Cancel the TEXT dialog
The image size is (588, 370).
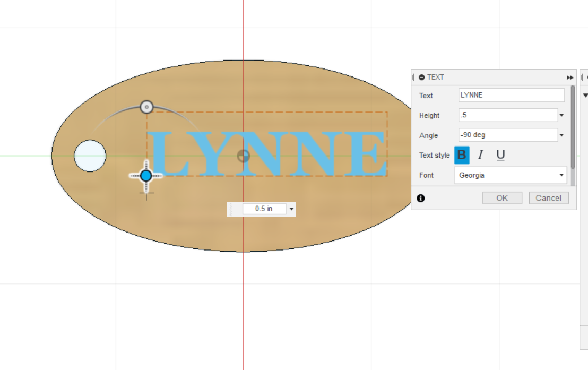(549, 198)
